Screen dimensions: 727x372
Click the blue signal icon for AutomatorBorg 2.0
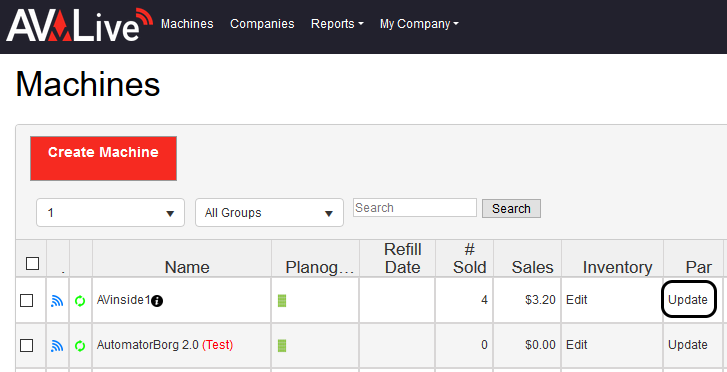pos(57,346)
